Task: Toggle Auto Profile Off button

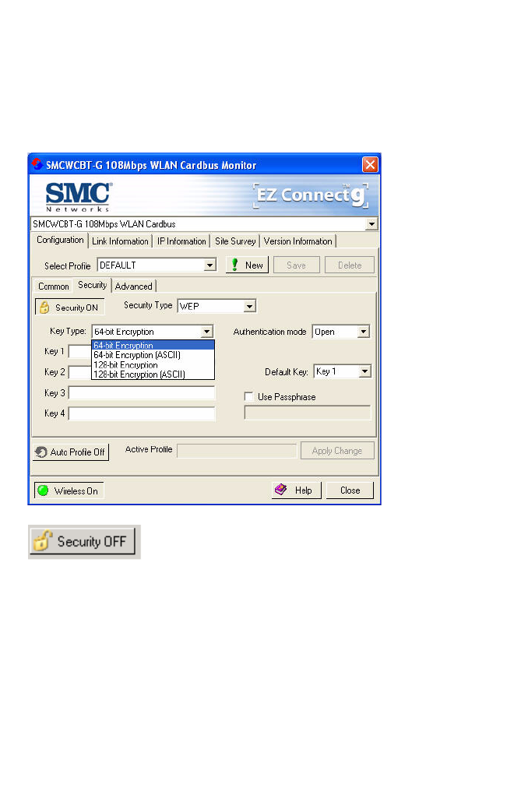Action: coord(71,452)
